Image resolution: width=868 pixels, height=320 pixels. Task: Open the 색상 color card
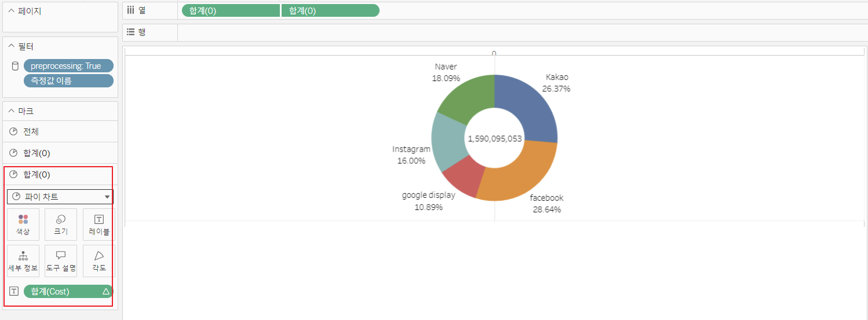pos(23,225)
